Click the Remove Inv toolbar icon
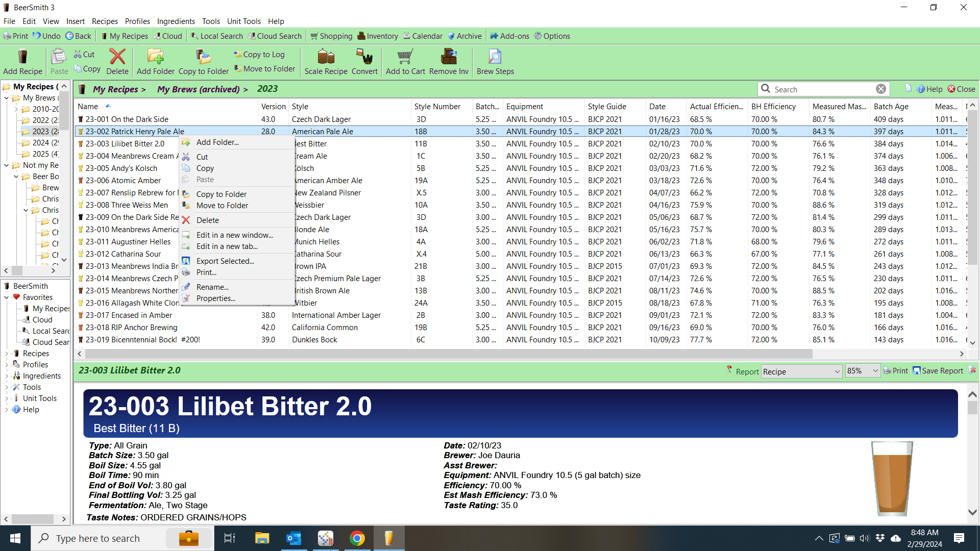 click(x=449, y=62)
